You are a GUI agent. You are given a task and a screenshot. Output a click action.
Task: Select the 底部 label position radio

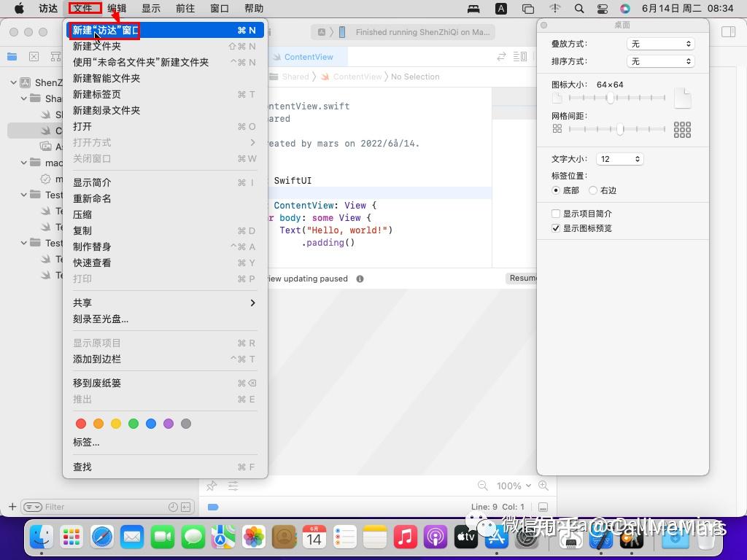point(555,190)
